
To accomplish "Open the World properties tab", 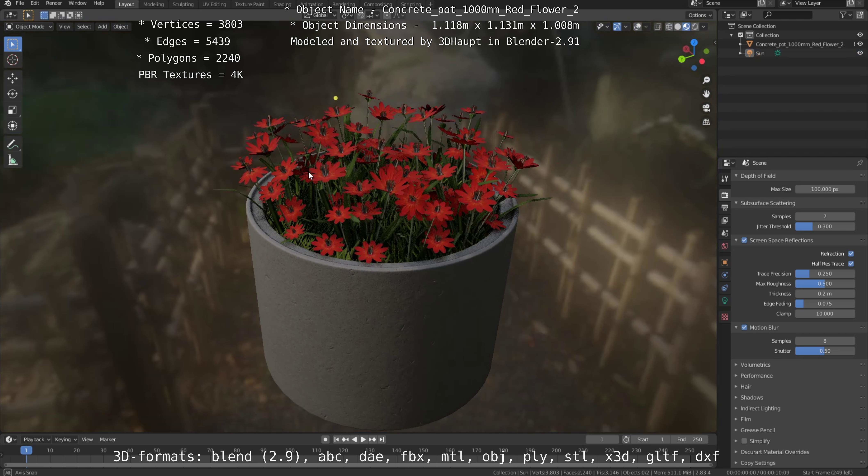I will [x=725, y=246].
